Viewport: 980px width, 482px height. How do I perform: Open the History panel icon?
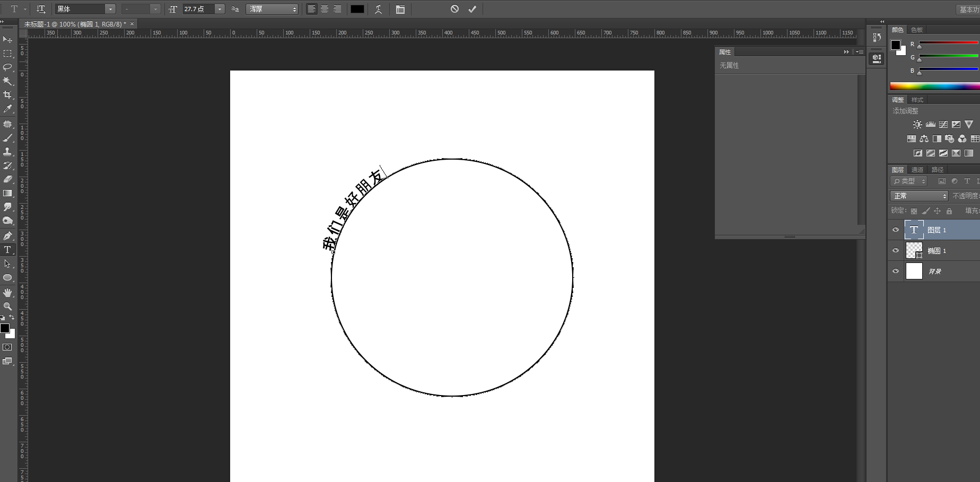[877, 38]
